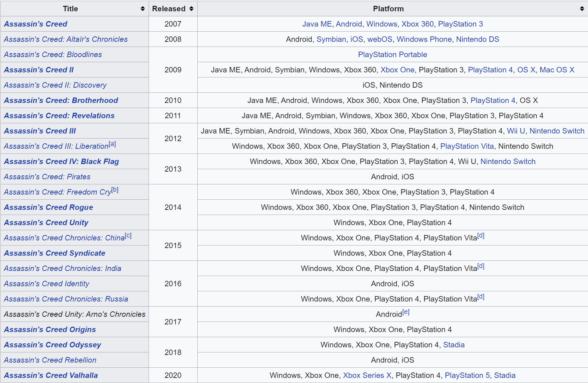Select Assassin's Creed Unity: Arno's Chronicles text

point(74,314)
